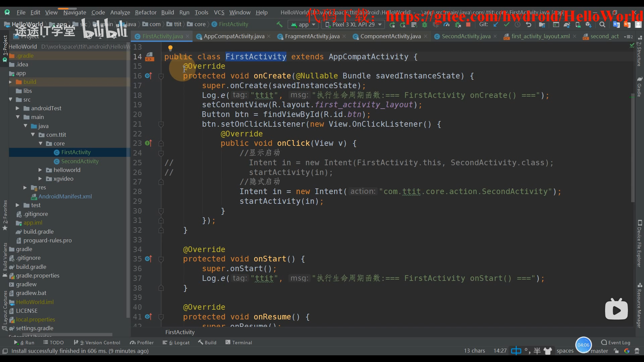This screenshot has width=644, height=362.
Task: Switch to SecondActivity.java editor tab
Action: tap(466, 36)
